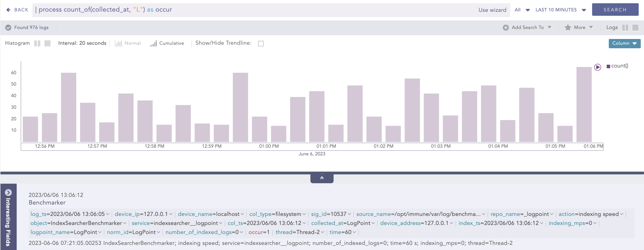Click the Search button
The width and height of the screenshot is (644, 250).
pos(615,10)
